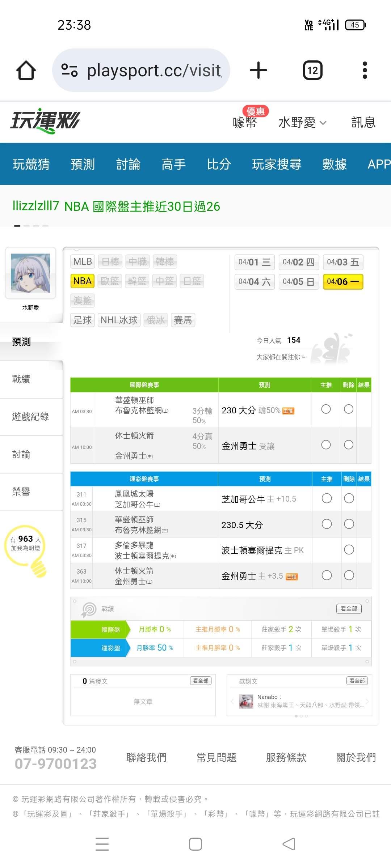
Task: Select the NBA league tab
Action: click(x=83, y=281)
